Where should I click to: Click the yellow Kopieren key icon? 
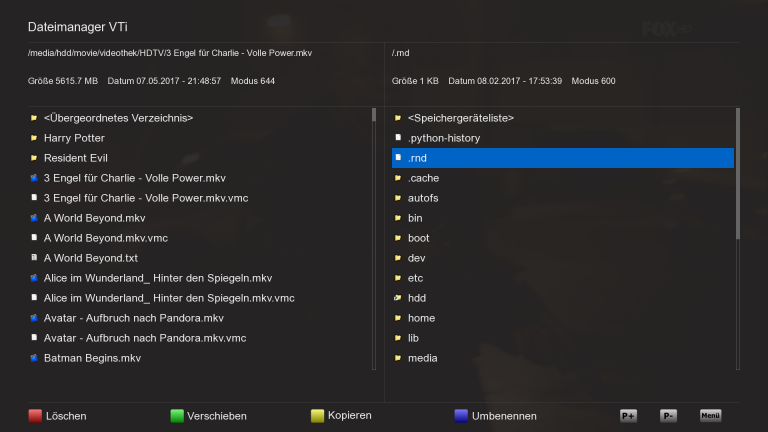pyautogui.click(x=318, y=415)
